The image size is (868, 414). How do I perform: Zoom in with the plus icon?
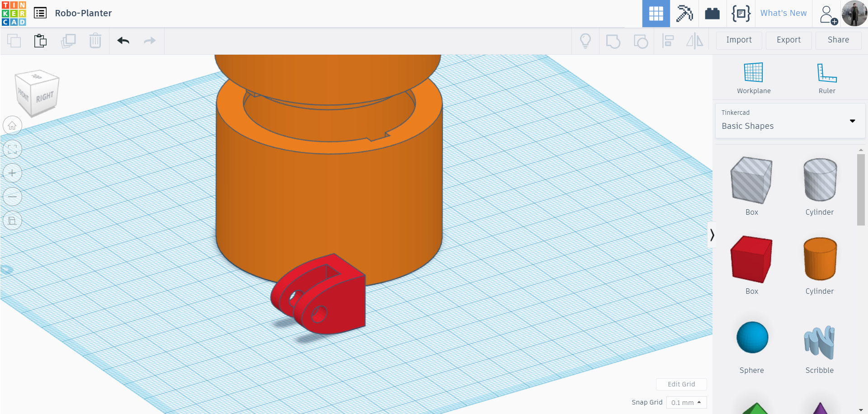(x=12, y=173)
